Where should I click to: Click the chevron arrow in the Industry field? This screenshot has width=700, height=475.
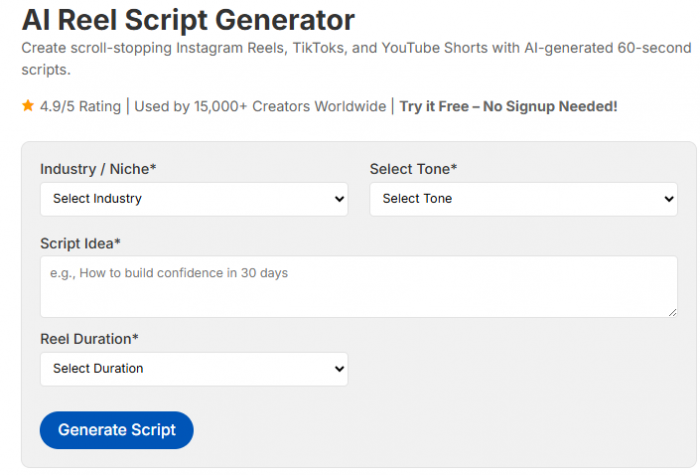(x=339, y=199)
